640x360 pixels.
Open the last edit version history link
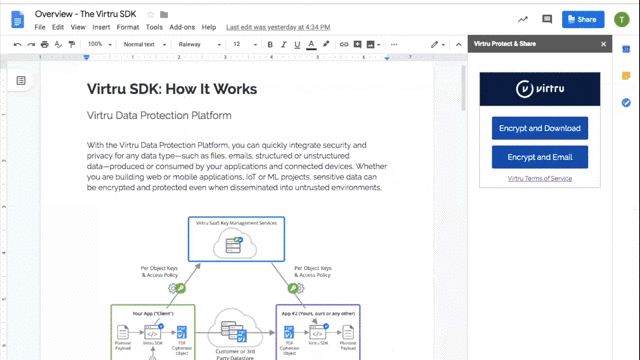[x=278, y=27]
